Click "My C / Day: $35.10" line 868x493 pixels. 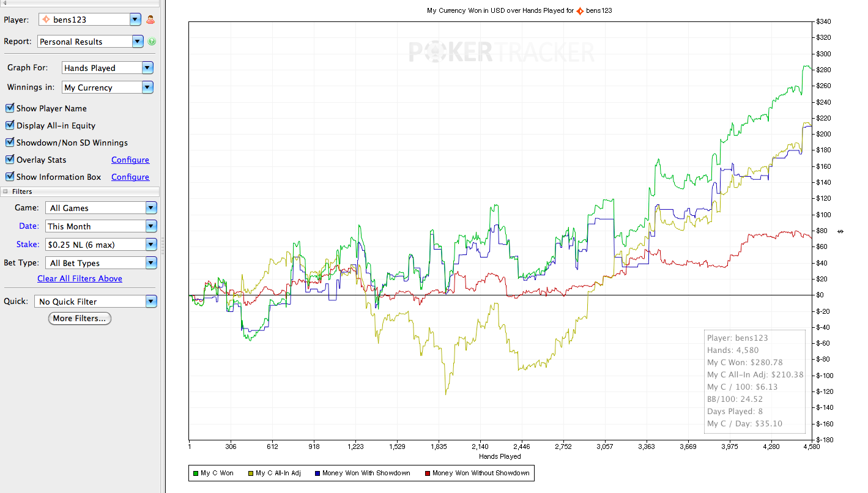pos(744,423)
